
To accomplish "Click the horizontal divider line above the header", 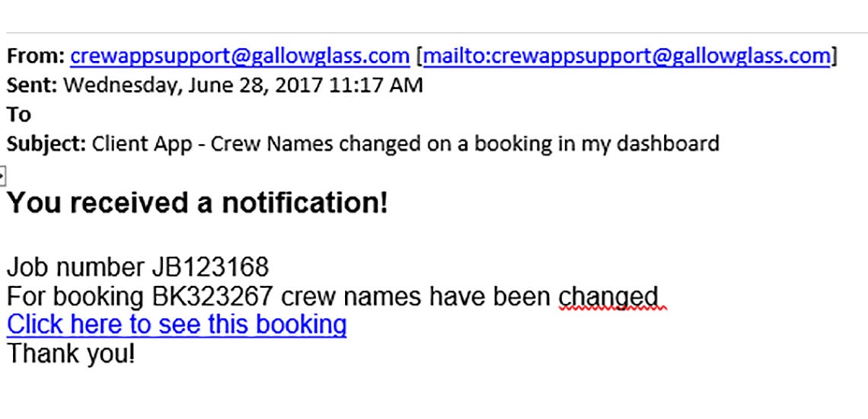I will 434,34.
